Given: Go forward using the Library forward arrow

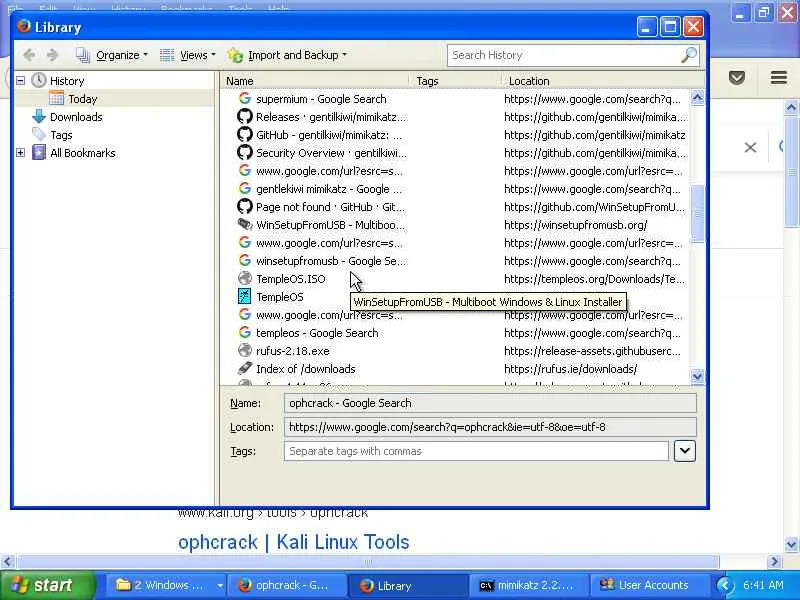Looking at the screenshot, I should point(52,55).
